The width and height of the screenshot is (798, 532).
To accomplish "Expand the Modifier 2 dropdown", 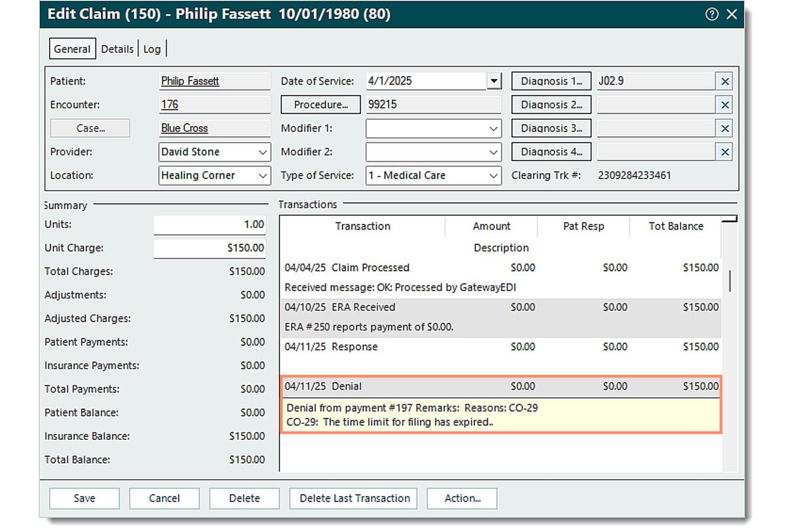I will point(493,152).
